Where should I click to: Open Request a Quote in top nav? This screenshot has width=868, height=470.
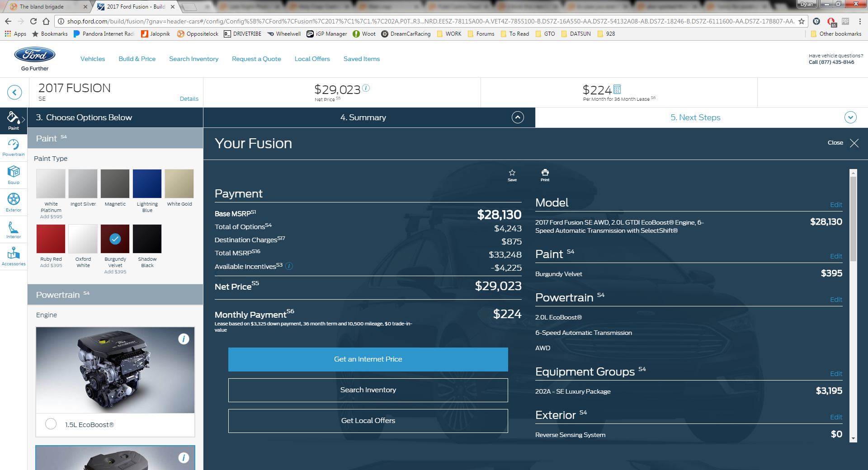(x=256, y=59)
